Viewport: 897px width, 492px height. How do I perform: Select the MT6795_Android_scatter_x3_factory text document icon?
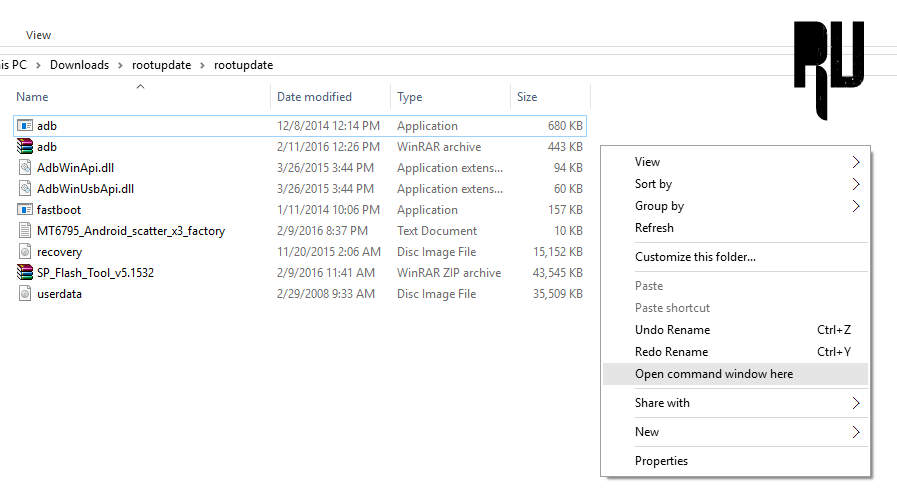click(25, 231)
